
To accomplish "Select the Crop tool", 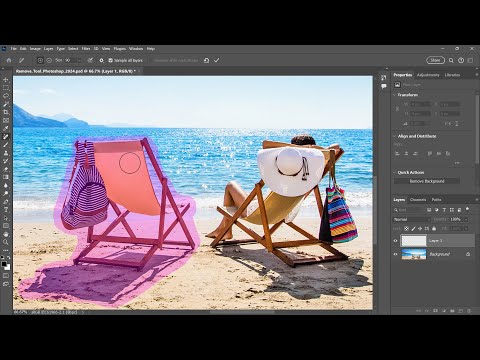I will coord(6,112).
